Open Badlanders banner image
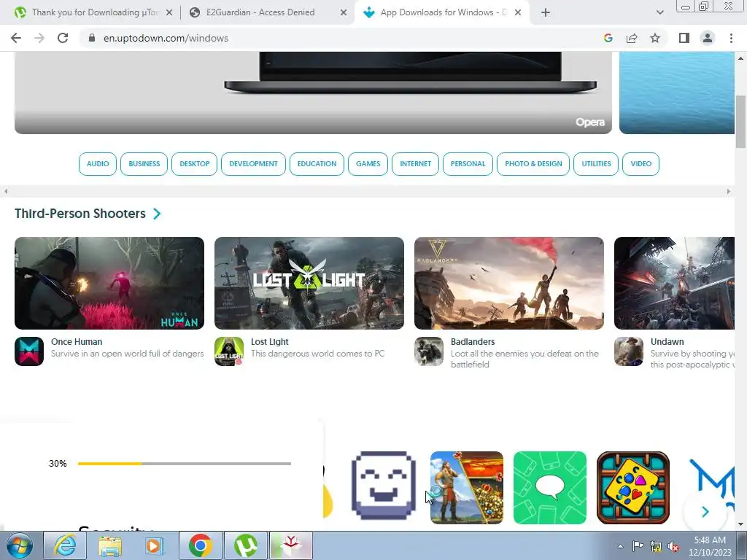Viewport: 747px width, 560px height. (509, 284)
